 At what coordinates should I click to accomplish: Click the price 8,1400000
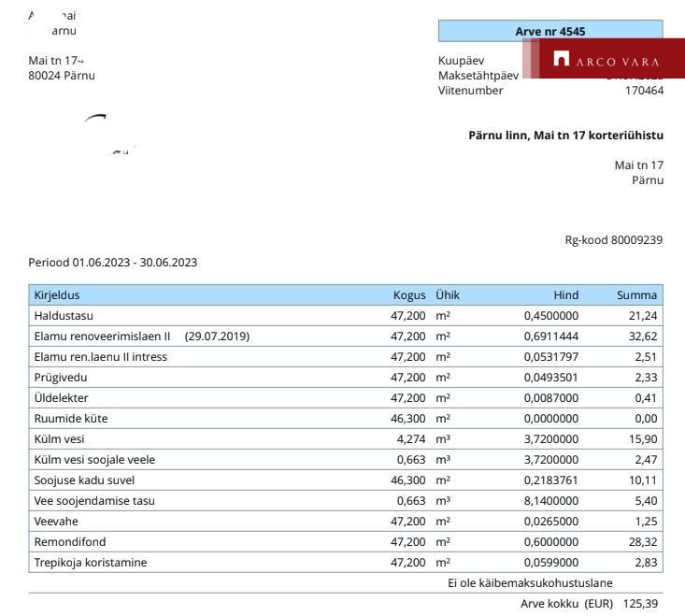(550, 500)
